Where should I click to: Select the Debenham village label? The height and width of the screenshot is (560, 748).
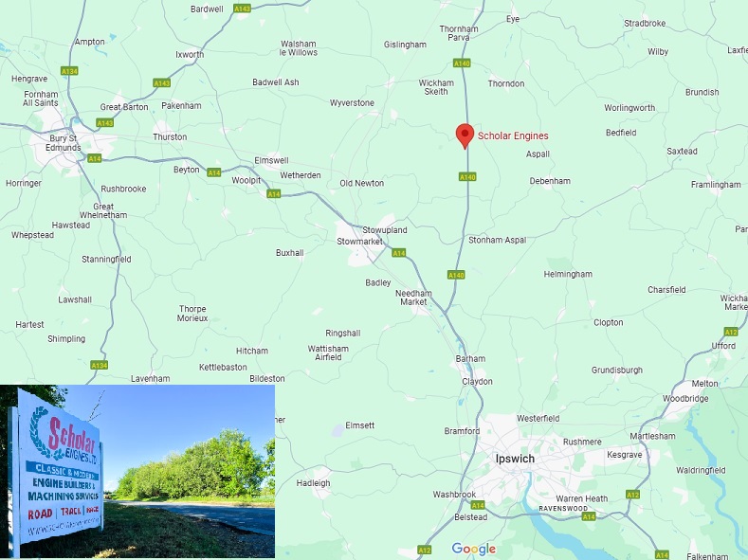550,181
